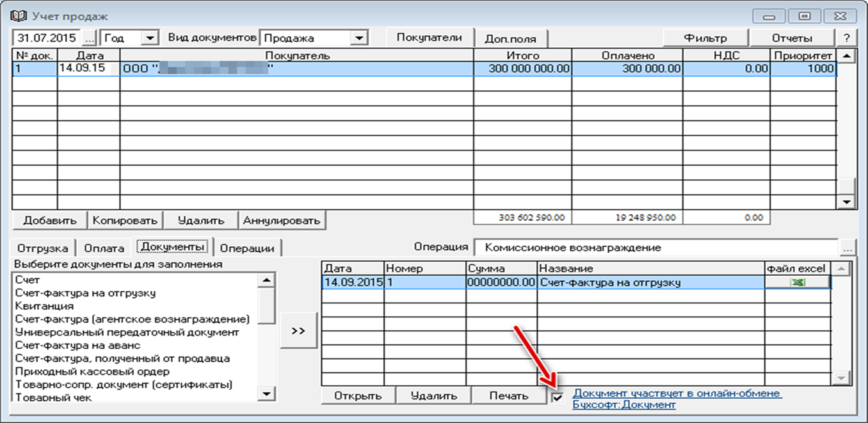Click the question mark help button
The image size is (868, 423).
(x=847, y=38)
